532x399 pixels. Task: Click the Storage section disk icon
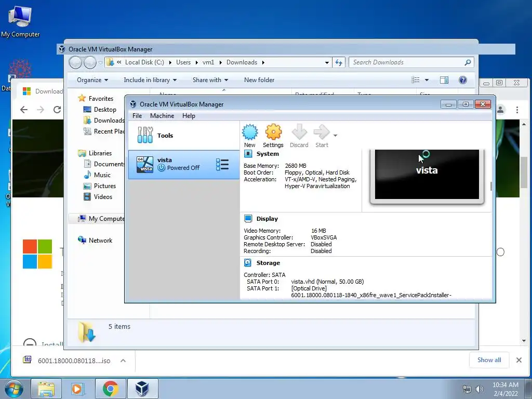click(248, 262)
